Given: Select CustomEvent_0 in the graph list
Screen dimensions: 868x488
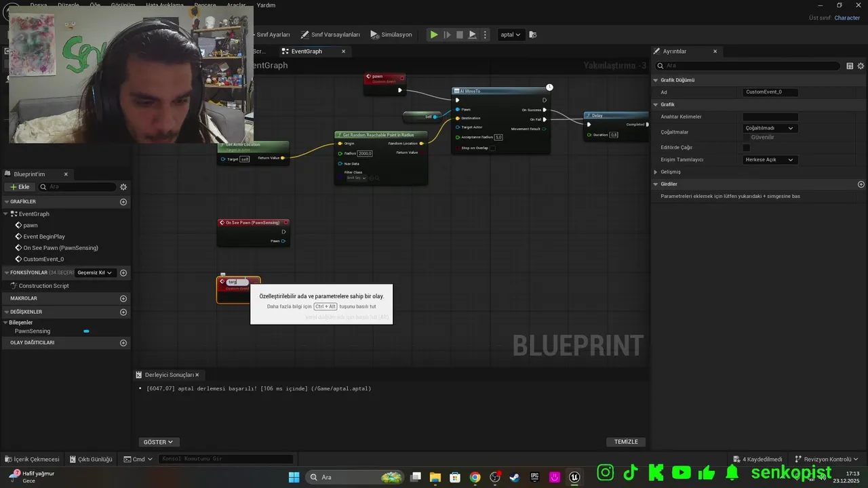Looking at the screenshot, I should coord(43,259).
